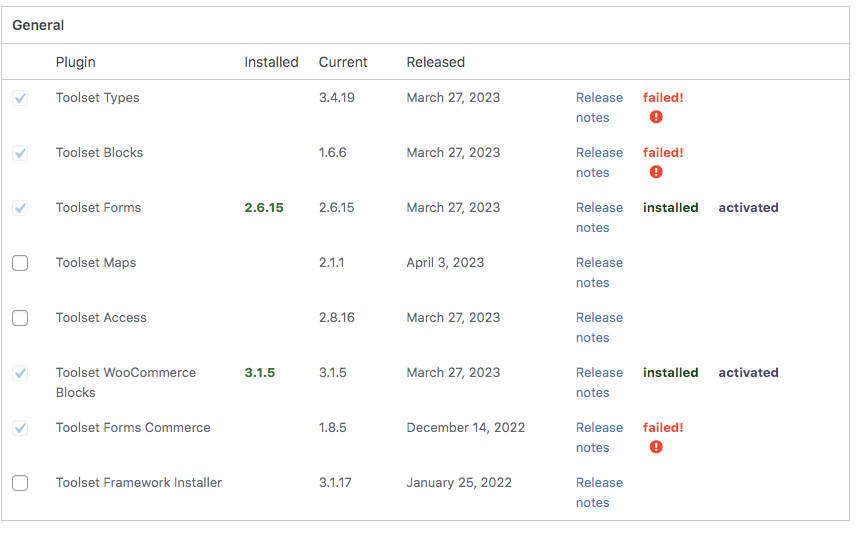Open Release notes for Toolset Forms Commerce
This screenshot has width=860, height=545.
pos(599,438)
